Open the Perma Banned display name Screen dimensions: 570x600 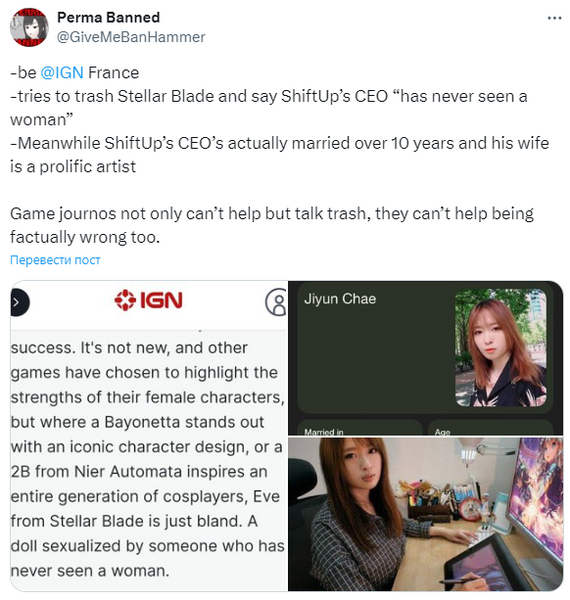click(109, 18)
